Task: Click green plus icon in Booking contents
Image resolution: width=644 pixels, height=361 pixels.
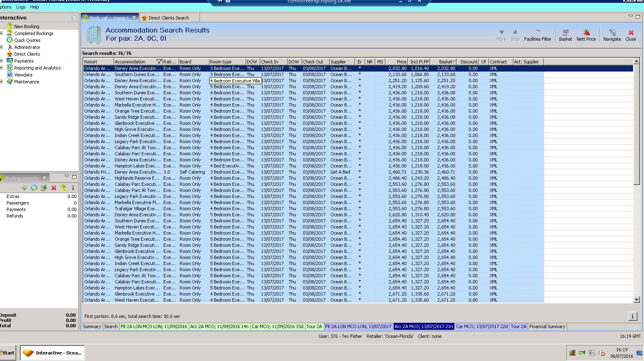Action: 24,188
